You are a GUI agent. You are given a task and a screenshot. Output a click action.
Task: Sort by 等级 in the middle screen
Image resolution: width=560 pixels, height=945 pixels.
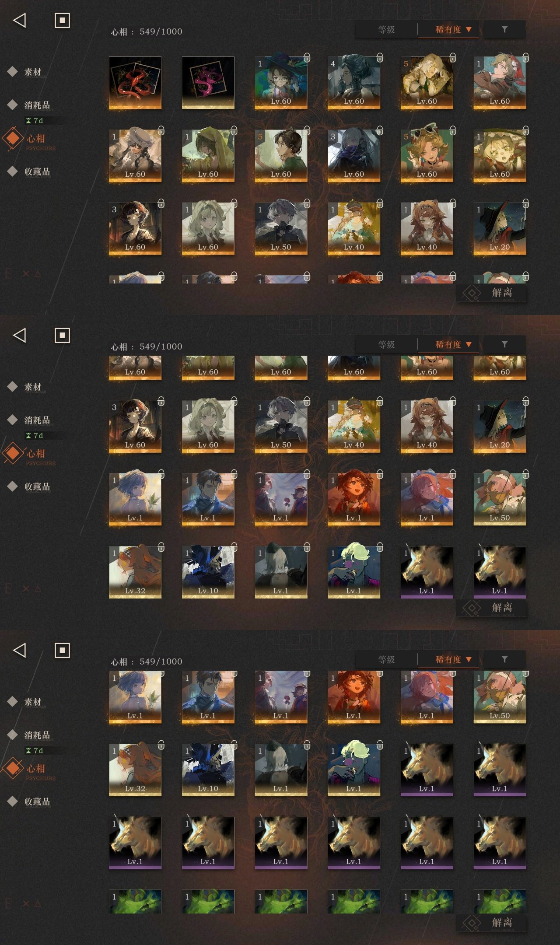[387, 345]
